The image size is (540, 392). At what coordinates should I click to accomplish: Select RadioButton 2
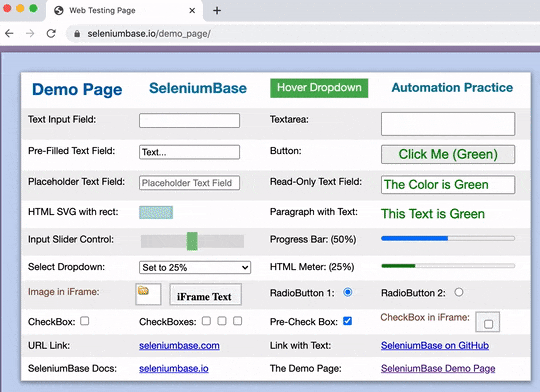click(x=459, y=292)
